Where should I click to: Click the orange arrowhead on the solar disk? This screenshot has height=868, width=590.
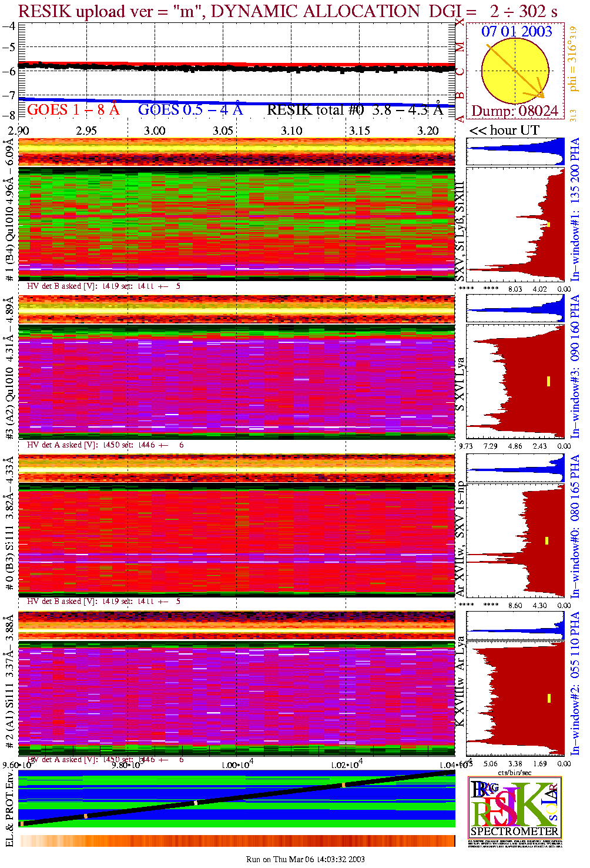click(539, 94)
